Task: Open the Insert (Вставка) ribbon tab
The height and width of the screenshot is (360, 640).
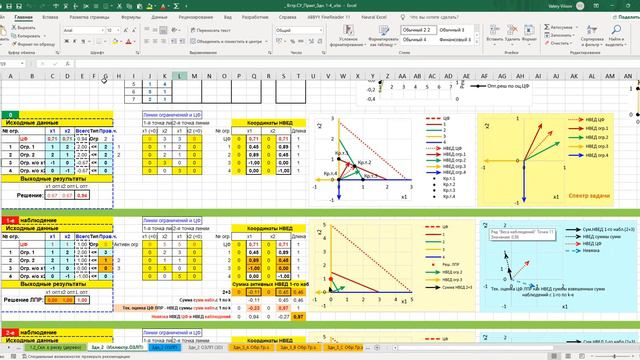Action: click(50, 17)
